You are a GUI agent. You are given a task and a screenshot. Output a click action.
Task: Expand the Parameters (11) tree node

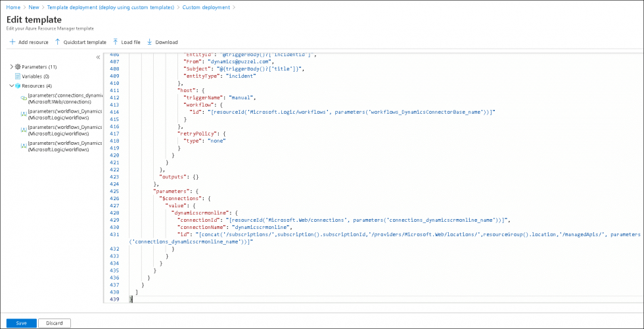click(11, 67)
